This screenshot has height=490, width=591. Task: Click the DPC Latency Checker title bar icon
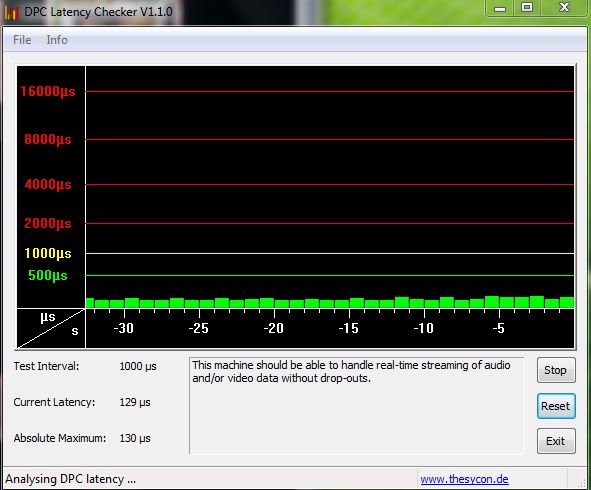pos(11,12)
